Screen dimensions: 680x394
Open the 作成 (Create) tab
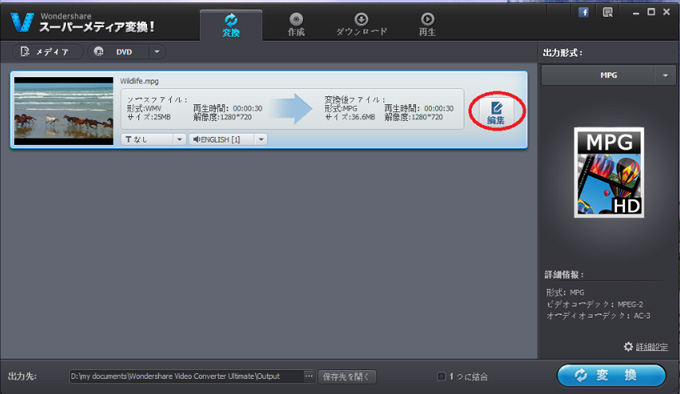click(296, 25)
